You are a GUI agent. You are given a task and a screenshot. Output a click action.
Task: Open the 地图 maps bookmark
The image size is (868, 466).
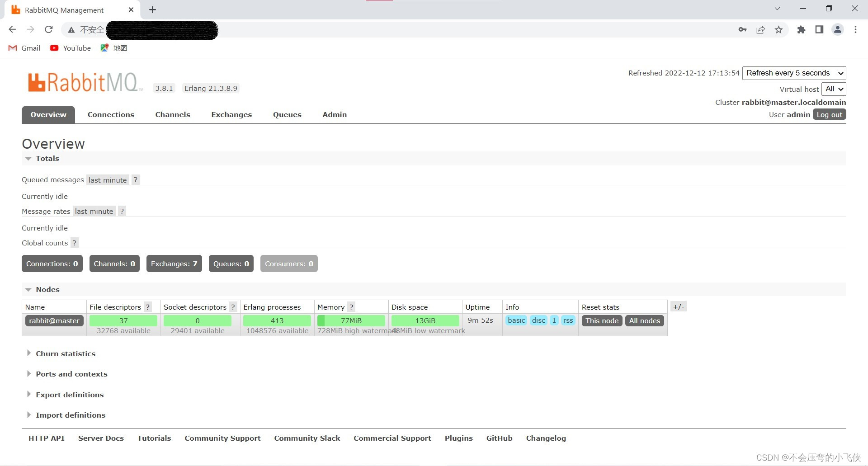114,48
